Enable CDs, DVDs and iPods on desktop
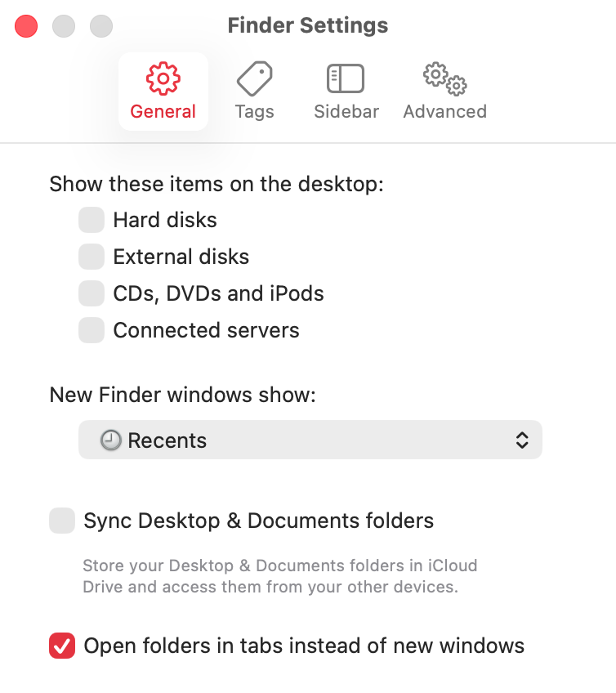The height and width of the screenshot is (693, 616). click(x=92, y=293)
